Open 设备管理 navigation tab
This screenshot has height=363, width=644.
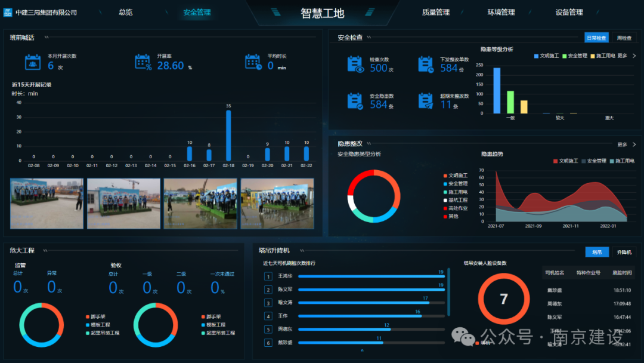coord(569,13)
